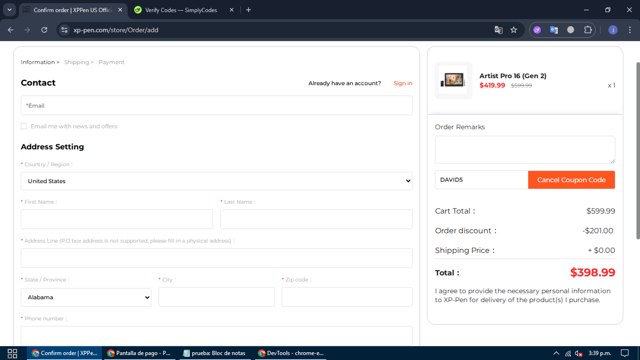Focus the Phone number field
Screen dimensions: 640x360
tap(216, 336)
